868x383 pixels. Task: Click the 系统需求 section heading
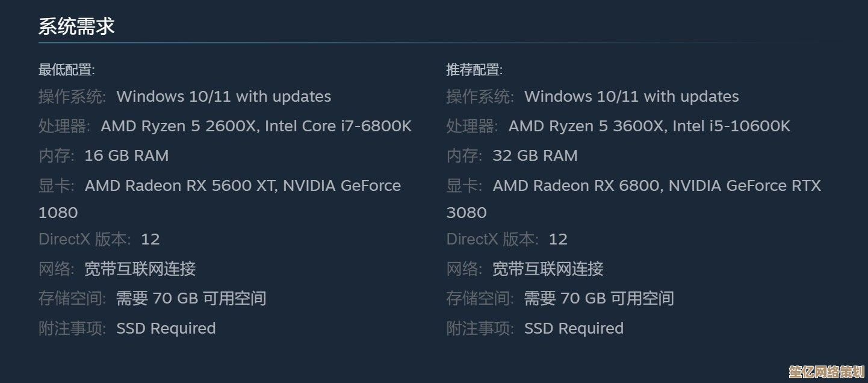tap(76, 26)
